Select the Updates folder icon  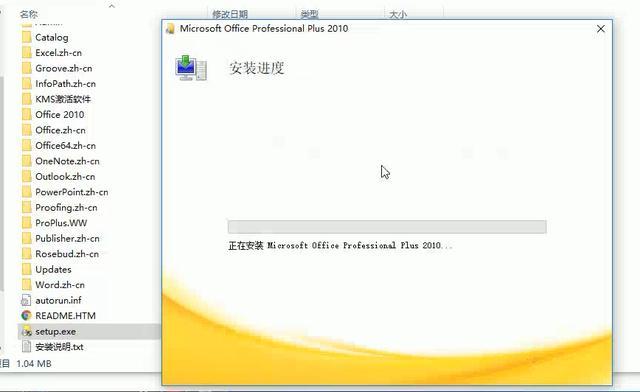coord(27,270)
